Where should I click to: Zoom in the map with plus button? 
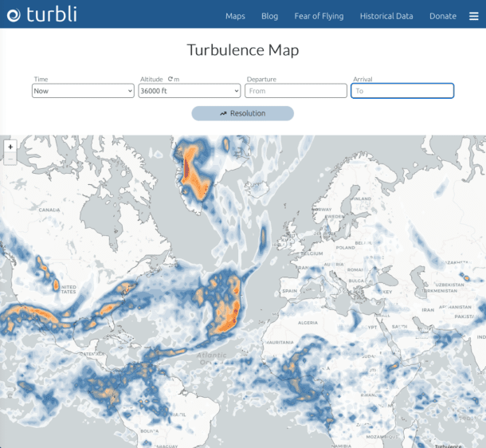(10, 147)
